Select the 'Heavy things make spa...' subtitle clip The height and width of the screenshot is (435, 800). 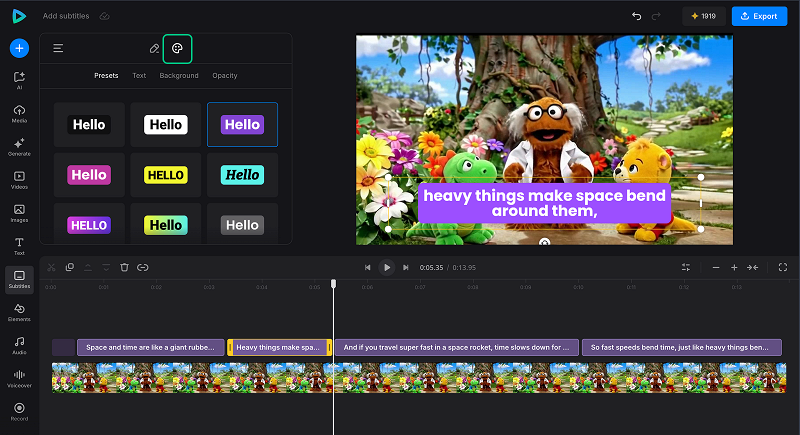(279, 347)
